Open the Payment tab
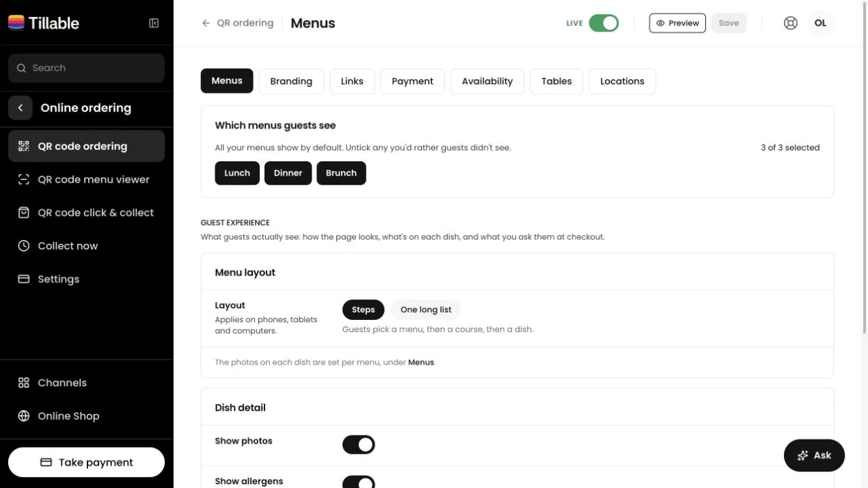 click(413, 81)
